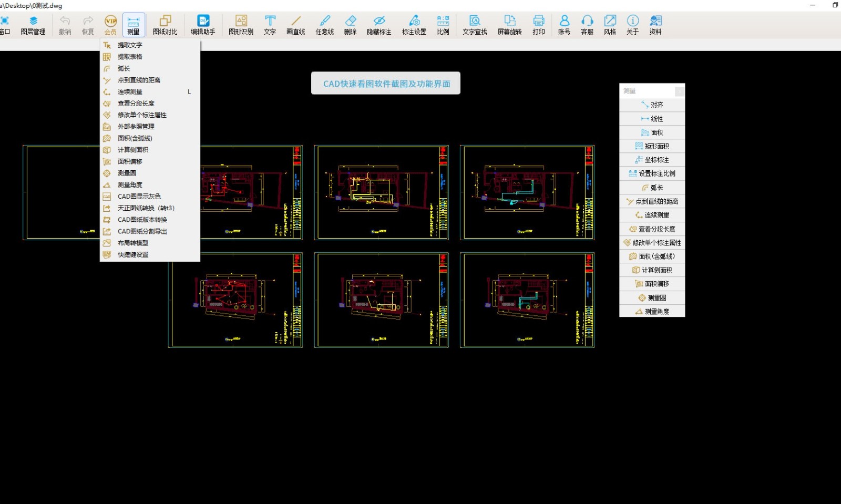Screen dimensions: 841x504
Task: Activate the 画直线 draw line tool
Action: click(x=295, y=25)
